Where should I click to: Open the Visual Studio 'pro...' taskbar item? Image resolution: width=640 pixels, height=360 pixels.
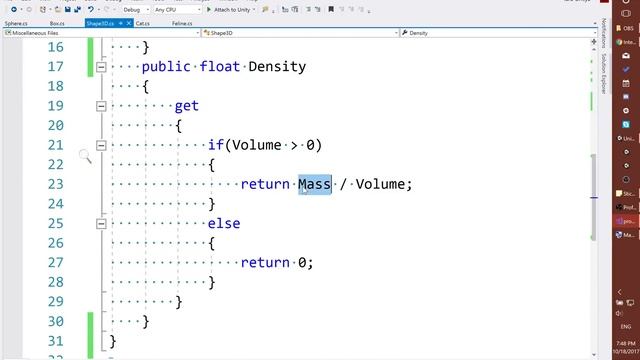point(626,221)
